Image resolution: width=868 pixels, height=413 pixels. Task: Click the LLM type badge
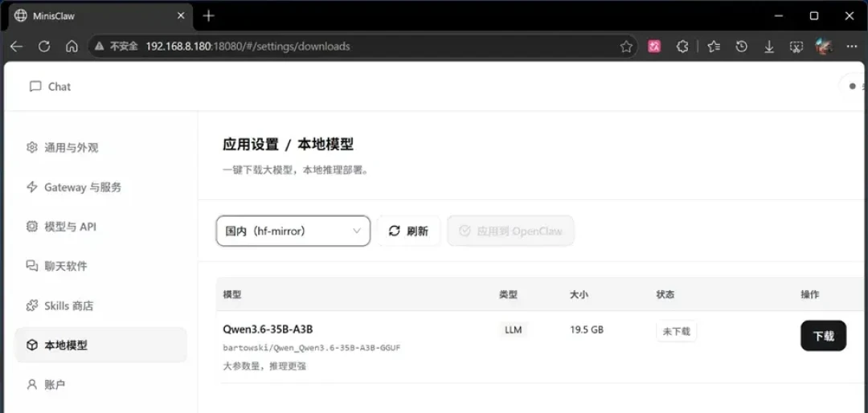pos(513,330)
